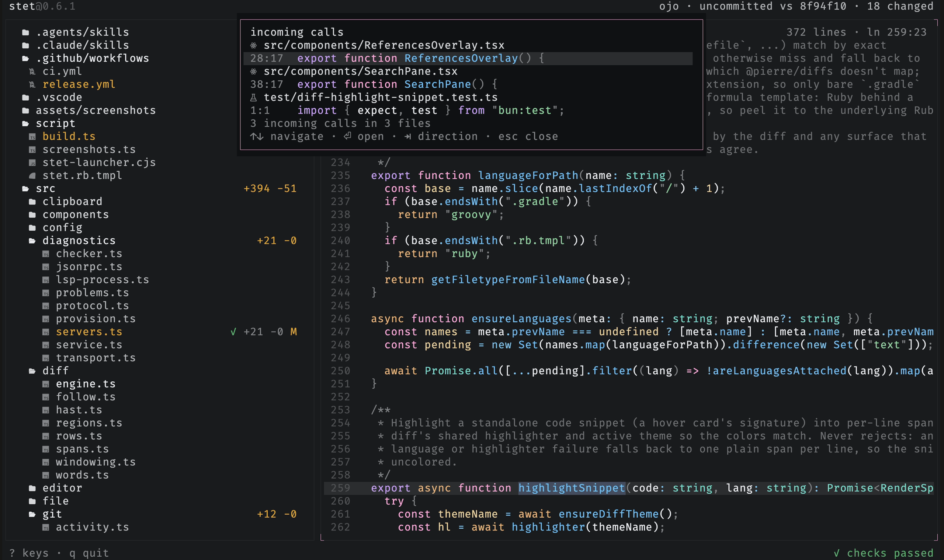Click the '? keys' help hint
Image resolution: width=944 pixels, height=560 pixels.
(x=29, y=553)
